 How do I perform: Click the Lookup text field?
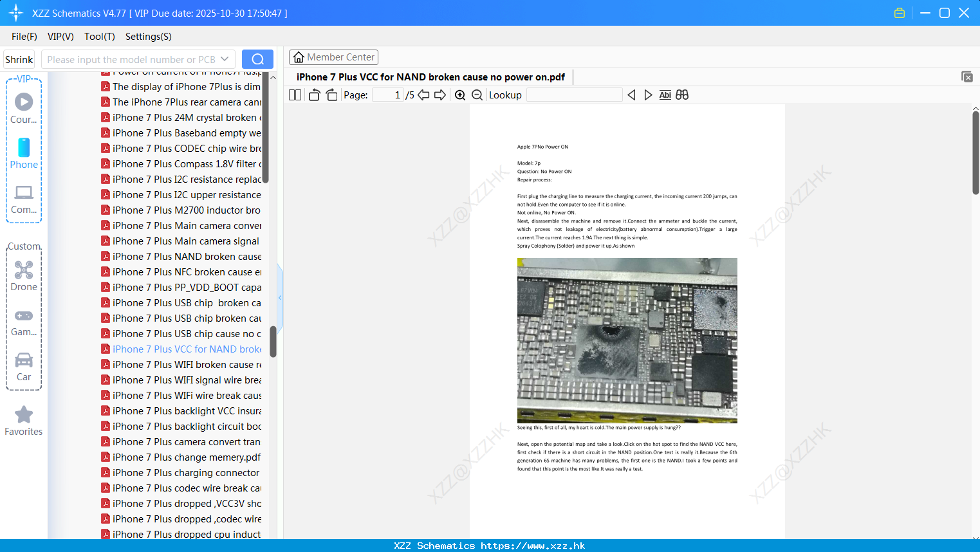574,95
